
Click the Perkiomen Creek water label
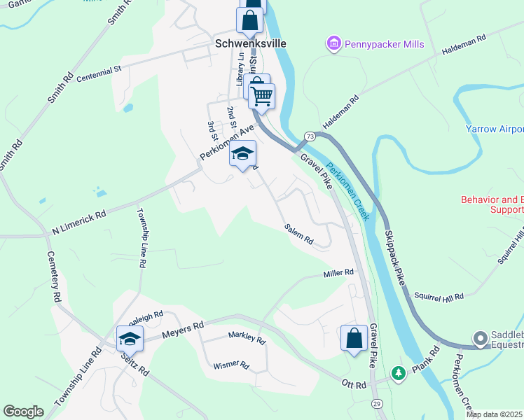pos(348,191)
